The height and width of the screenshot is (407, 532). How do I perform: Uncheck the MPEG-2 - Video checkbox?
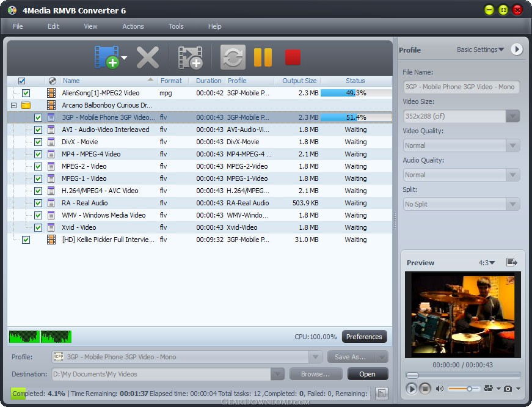[38, 166]
